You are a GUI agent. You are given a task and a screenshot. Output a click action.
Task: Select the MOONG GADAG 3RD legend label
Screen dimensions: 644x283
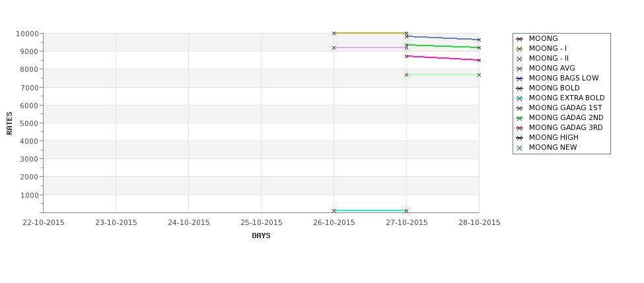click(565, 127)
